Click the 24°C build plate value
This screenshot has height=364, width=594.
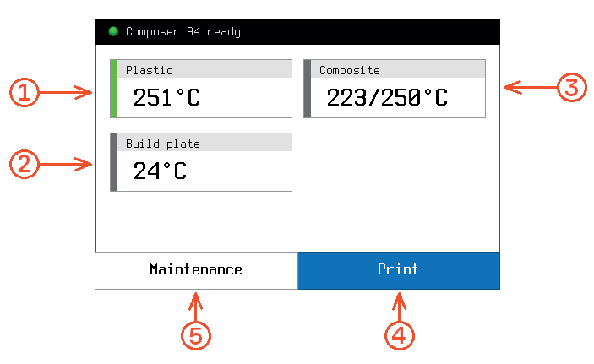point(160,171)
